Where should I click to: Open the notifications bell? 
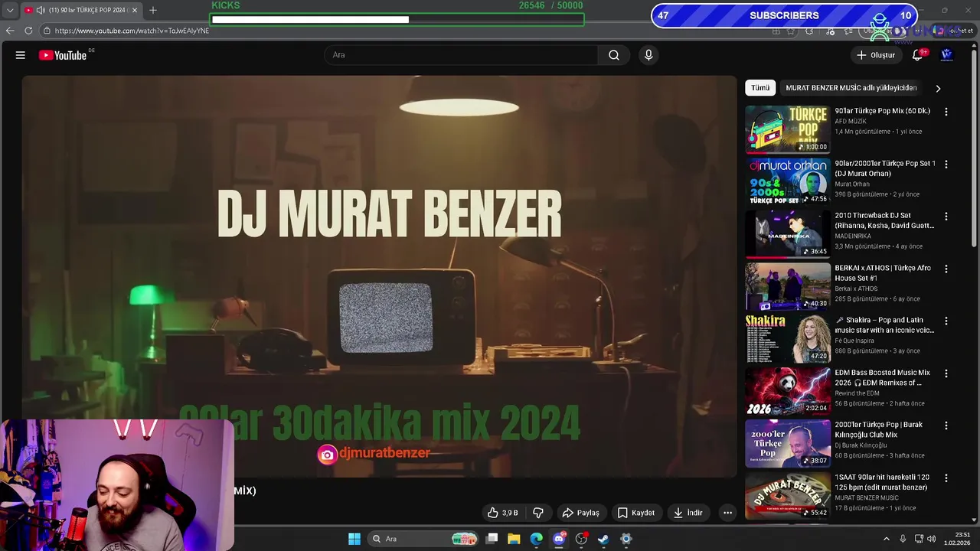click(x=917, y=55)
